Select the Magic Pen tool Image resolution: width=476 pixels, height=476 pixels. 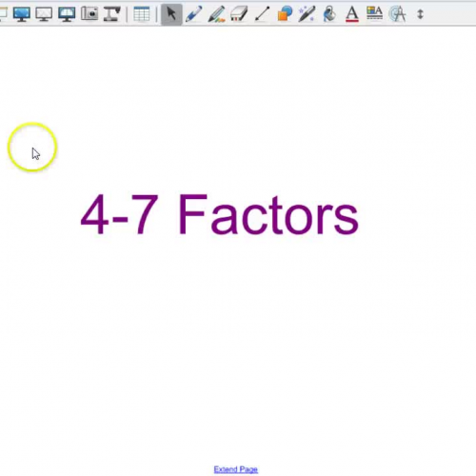[x=307, y=14]
